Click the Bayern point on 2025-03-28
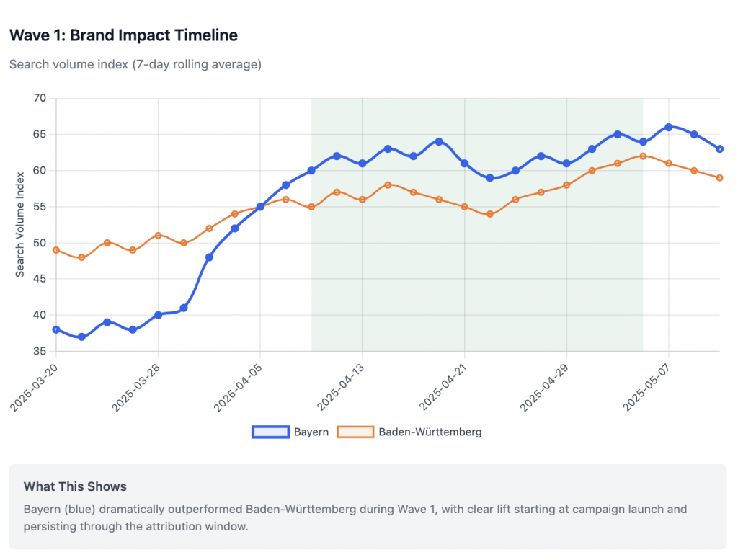 click(x=158, y=315)
